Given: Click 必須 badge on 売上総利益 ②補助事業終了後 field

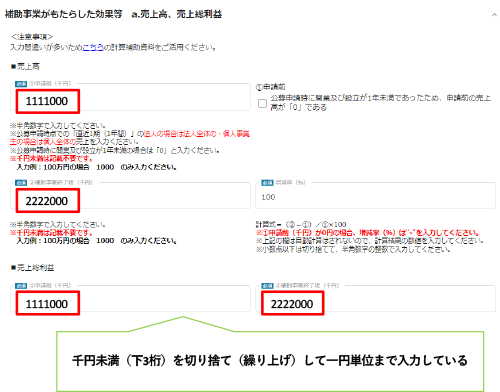Looking at the screenshot, I should pos(267,286).
